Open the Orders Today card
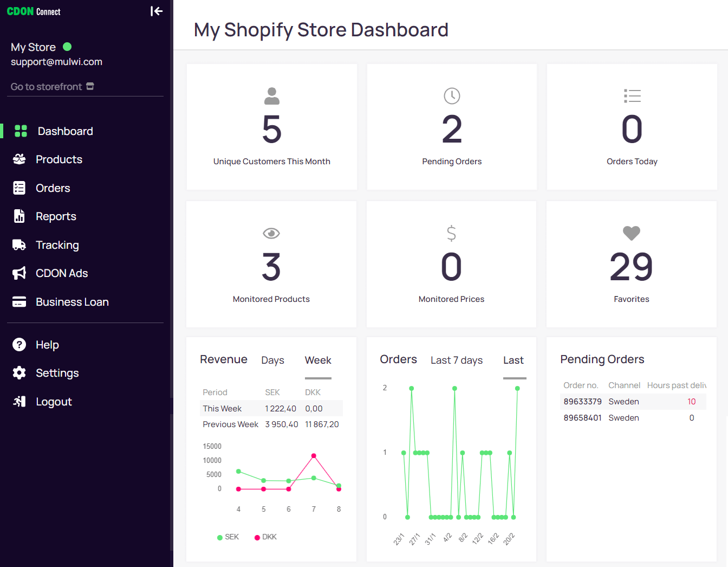This screenshot has width=728, height=567. [632, 127]
